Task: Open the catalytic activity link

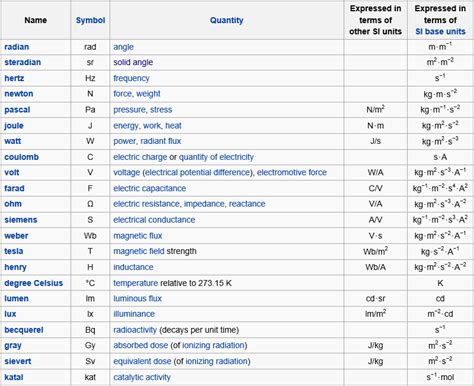Action: point(142,377)
